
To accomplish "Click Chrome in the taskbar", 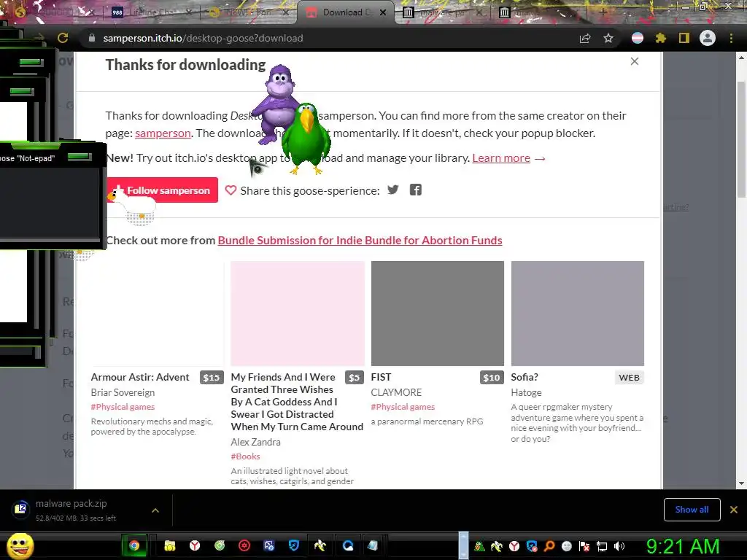I will (x=134, y=545).
